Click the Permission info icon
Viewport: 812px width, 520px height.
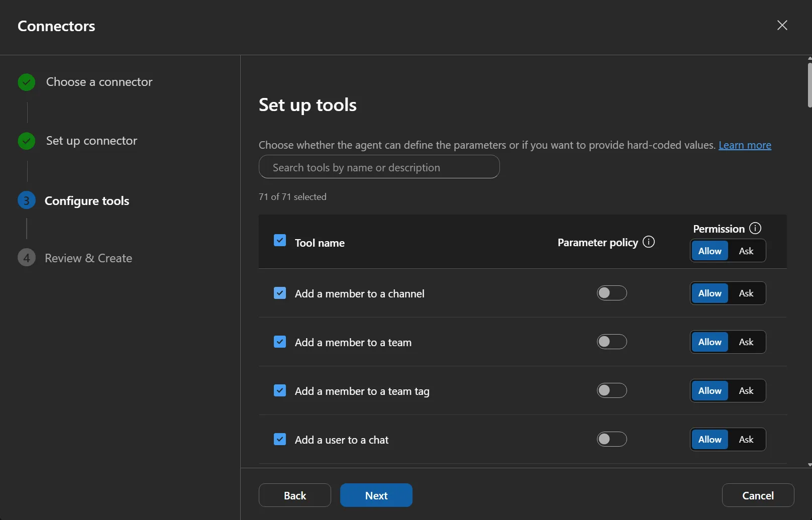click(x=755, y=228)
